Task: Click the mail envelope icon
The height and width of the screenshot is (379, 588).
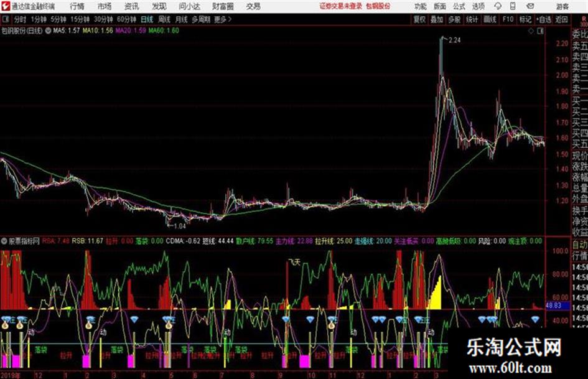Action: tap(530, 6)
